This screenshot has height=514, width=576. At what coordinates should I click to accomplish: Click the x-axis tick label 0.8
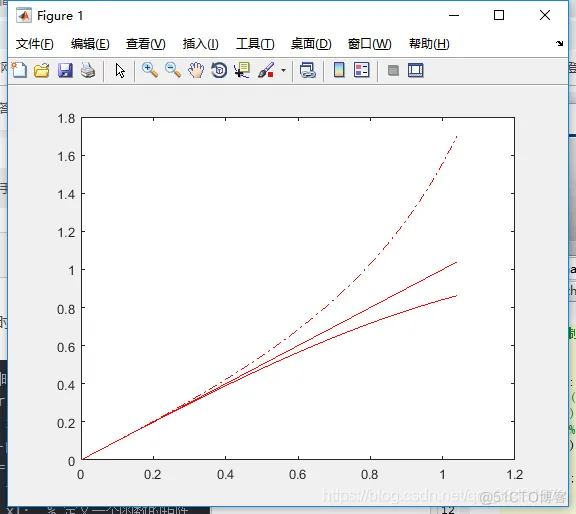370,475
